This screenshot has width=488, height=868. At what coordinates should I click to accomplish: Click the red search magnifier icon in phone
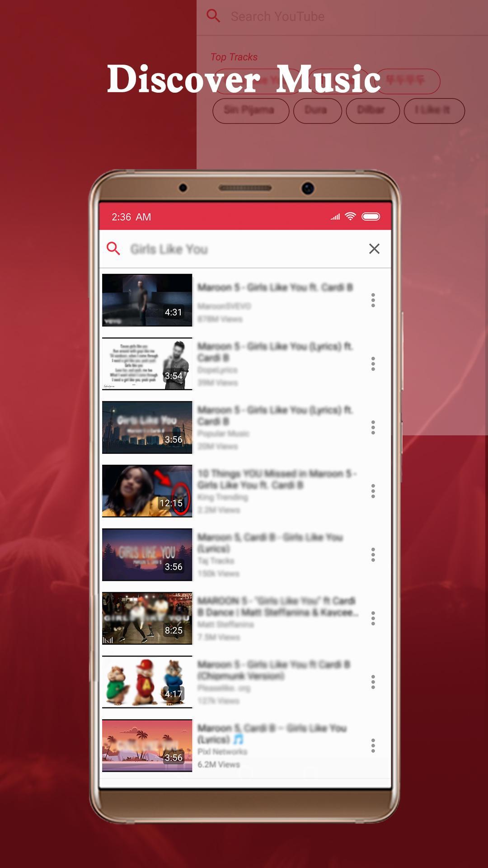[113, 249]
